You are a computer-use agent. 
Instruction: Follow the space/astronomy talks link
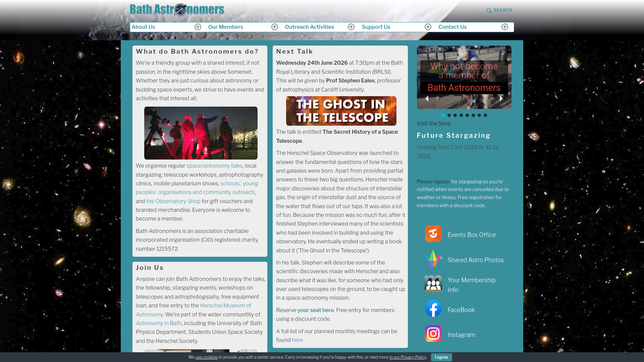coord(214,166)
